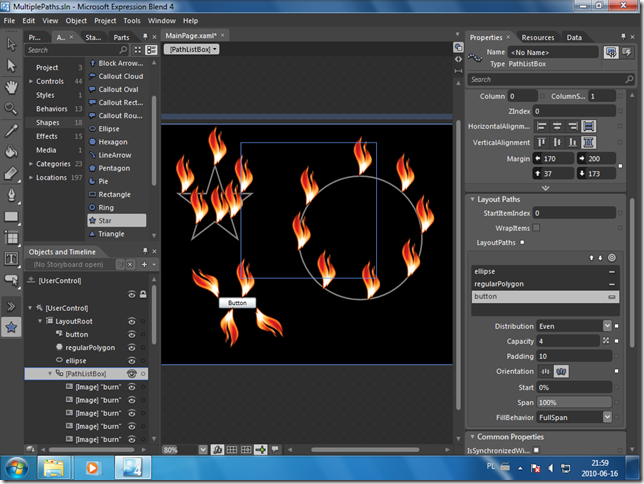Image resolution: width=644 pixels, height=484 pixels.
Task: Select the Selection arrow tool
Action: [x=11, y=44]
